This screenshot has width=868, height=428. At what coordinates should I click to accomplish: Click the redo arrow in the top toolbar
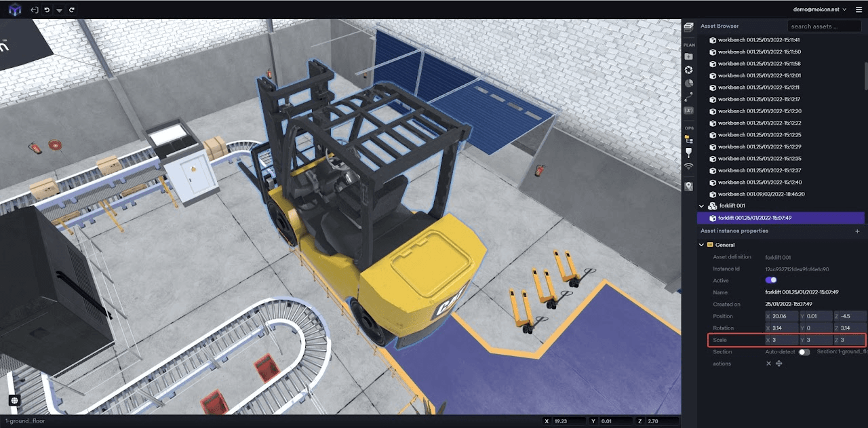click(x=72, y=10)
